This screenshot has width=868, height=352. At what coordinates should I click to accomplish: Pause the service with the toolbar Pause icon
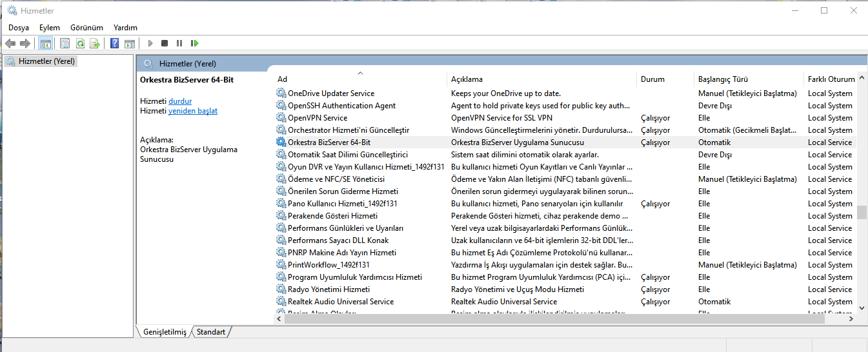179,43
